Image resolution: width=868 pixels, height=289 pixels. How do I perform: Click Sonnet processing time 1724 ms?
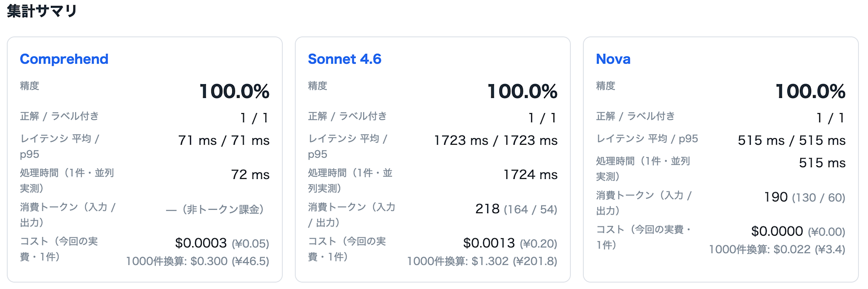[530, 175]
